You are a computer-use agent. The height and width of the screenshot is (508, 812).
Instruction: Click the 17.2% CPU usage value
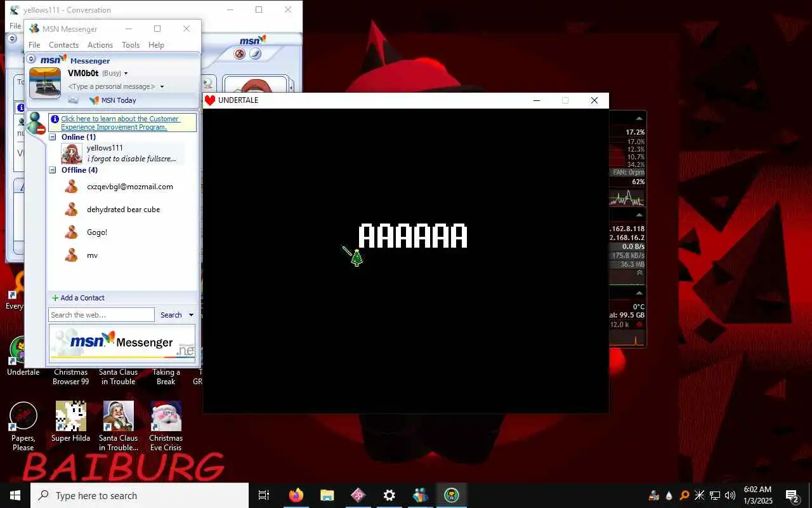[x=635, y=132]
